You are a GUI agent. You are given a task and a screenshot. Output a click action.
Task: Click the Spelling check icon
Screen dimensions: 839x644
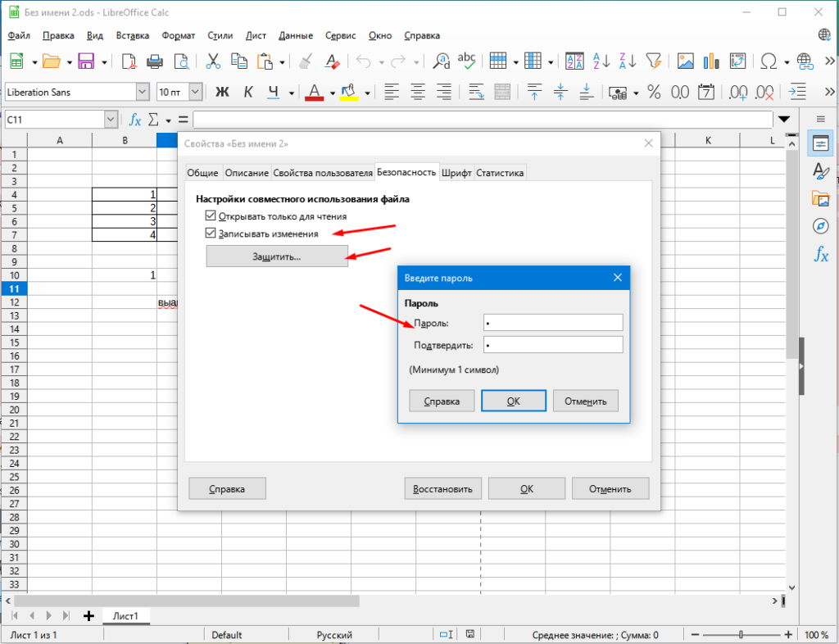coord(466,61)
